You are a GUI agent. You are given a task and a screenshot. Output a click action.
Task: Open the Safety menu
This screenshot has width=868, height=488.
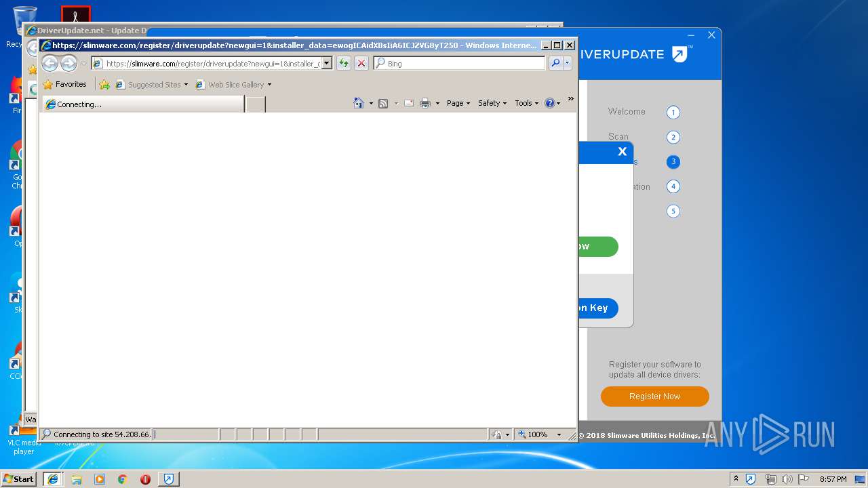[492, 103]
